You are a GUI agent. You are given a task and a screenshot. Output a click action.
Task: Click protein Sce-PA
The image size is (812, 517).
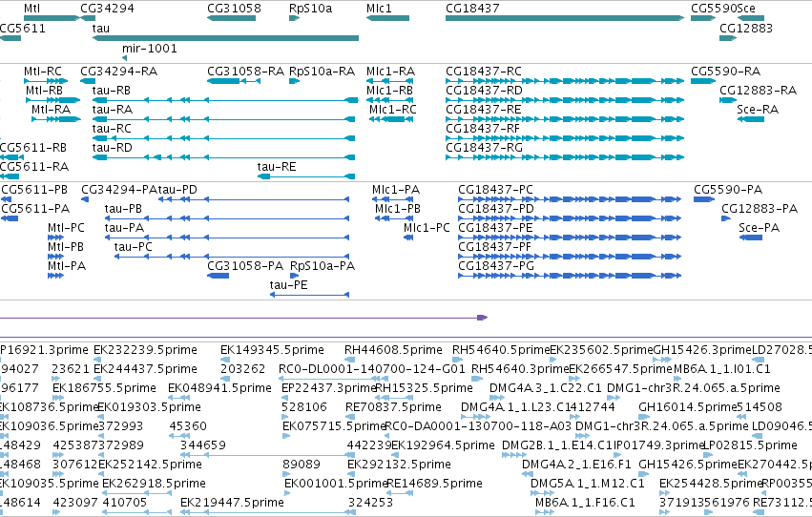[x=750, y=238]
